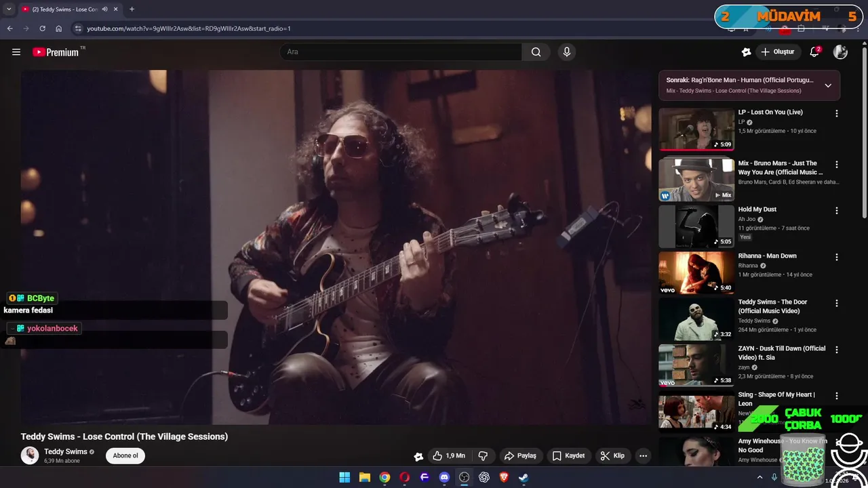The width and height of the screenshot is (868, 488).
Task: Open Steam from taskbar
Action: tap(524, 477)
